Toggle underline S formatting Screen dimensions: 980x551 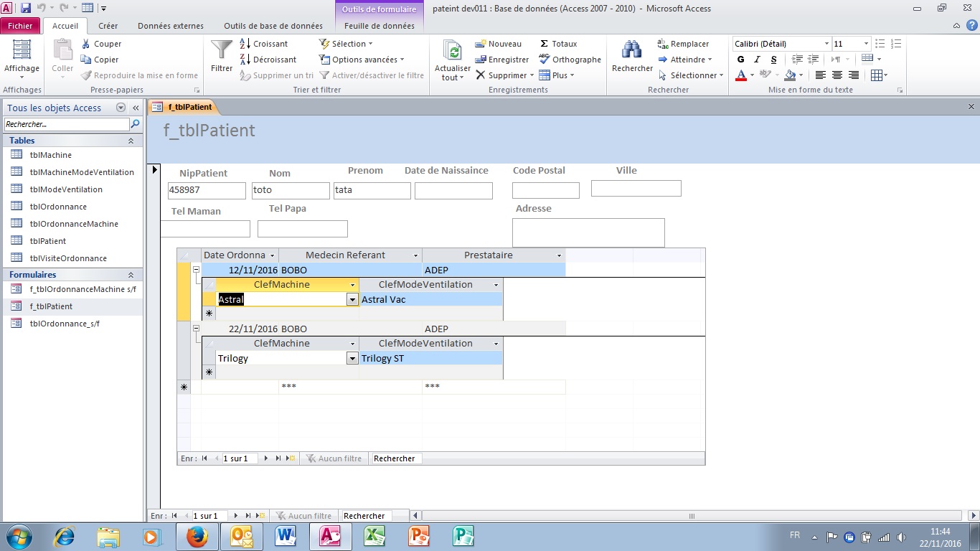(773, 60)
